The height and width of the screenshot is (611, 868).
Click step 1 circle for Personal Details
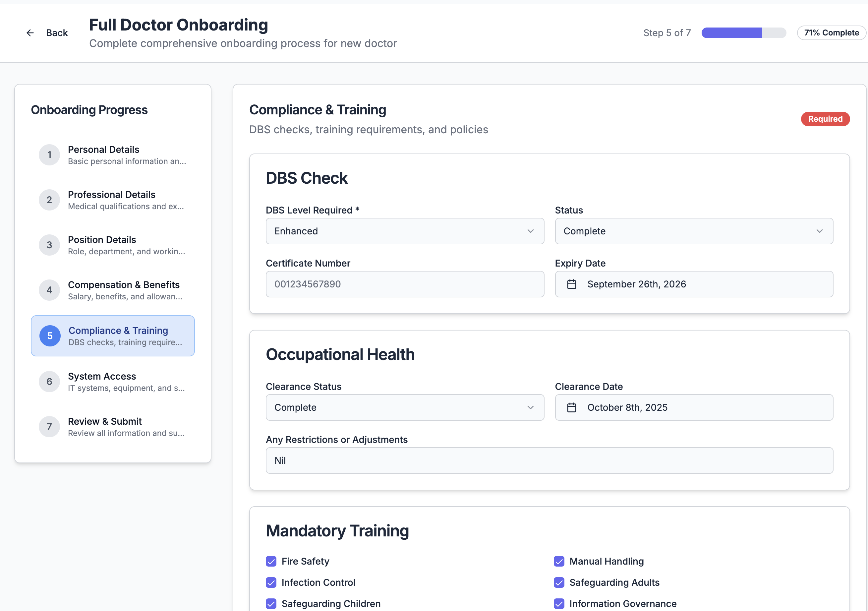pos(49,154)
